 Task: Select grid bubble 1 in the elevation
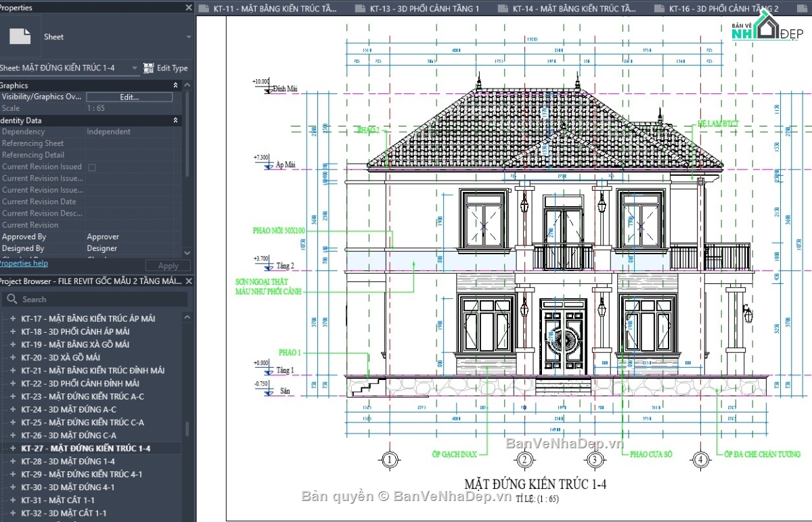[x=389, y=460]
